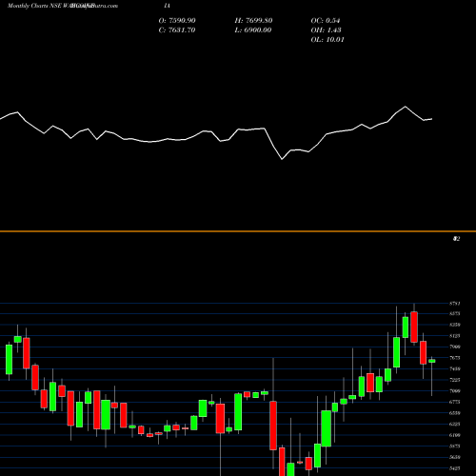The image size is (476, 476).
Task: Click the 7225 price axis label
Action: click(455, 380)
